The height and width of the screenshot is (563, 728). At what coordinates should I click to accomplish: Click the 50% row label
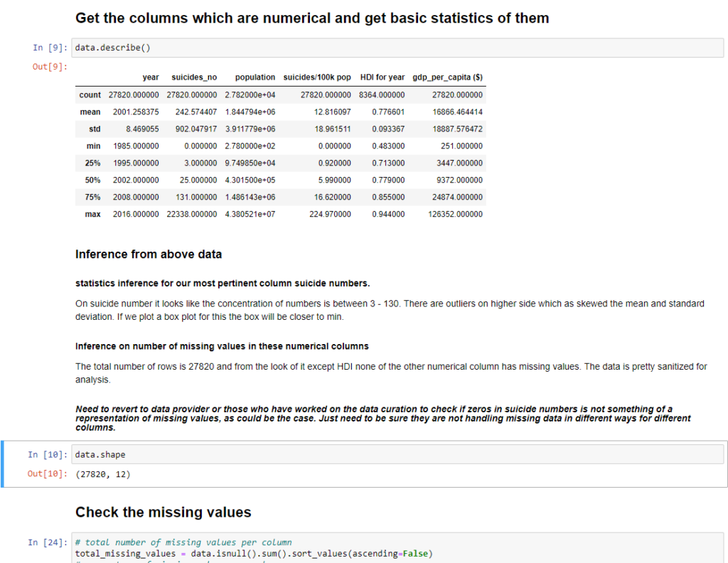(x=92, y=180)
